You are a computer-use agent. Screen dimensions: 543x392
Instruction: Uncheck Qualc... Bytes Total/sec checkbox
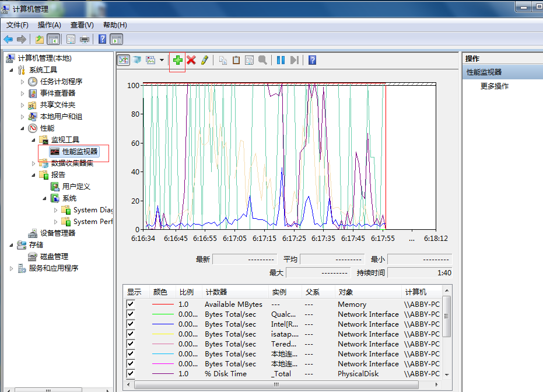(131, 314)
